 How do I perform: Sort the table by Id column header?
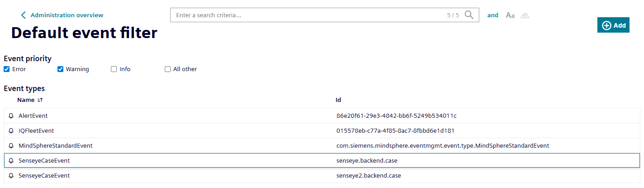(338, 100)
